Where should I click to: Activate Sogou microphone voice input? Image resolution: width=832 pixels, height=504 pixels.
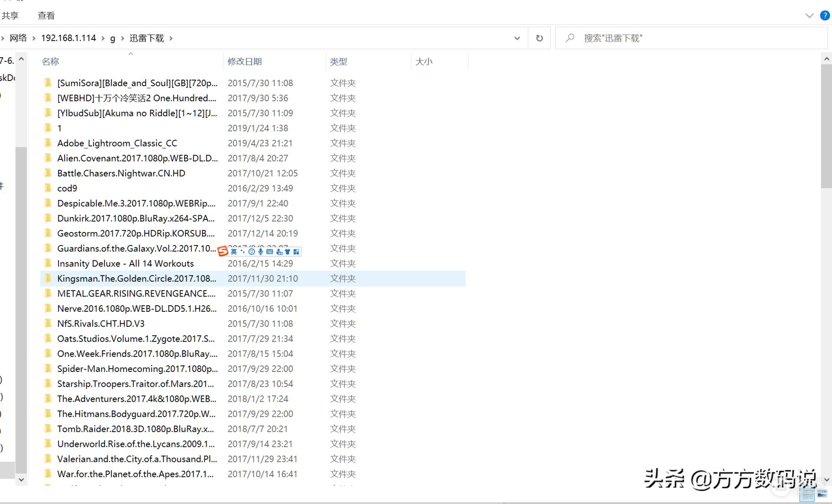[x=260, y=252]
